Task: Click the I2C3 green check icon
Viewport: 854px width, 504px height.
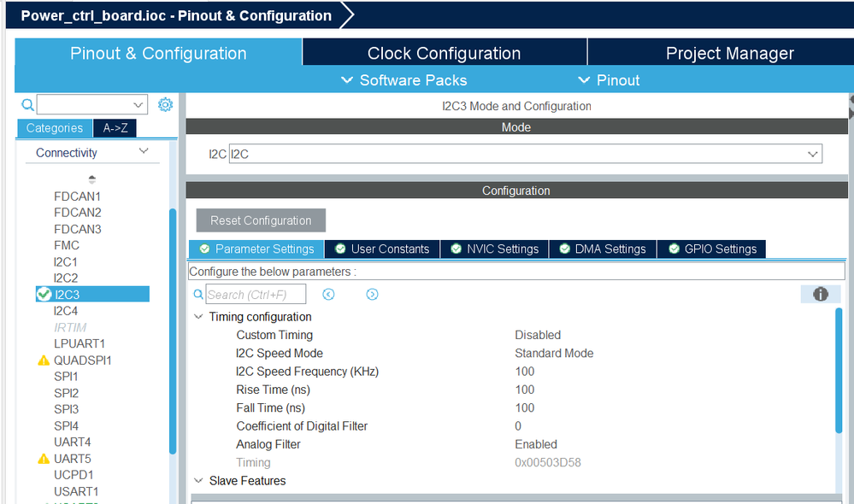Action: click(44, 295)
